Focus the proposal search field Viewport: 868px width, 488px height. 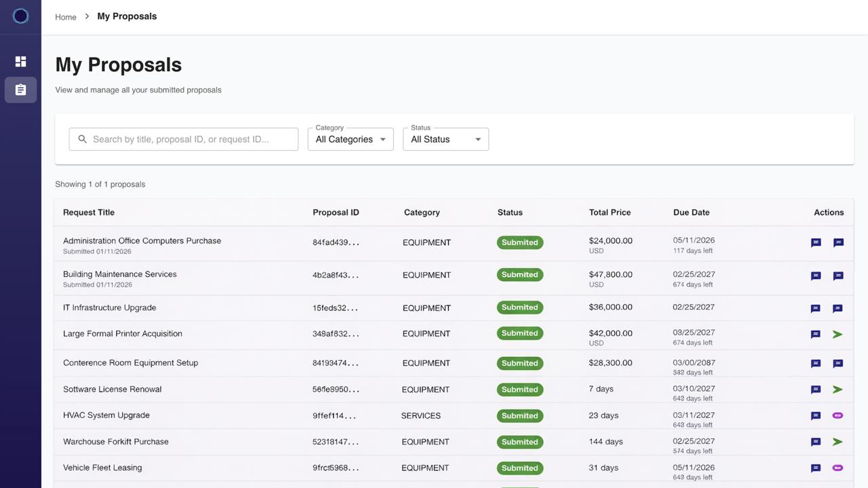[184, 139]
